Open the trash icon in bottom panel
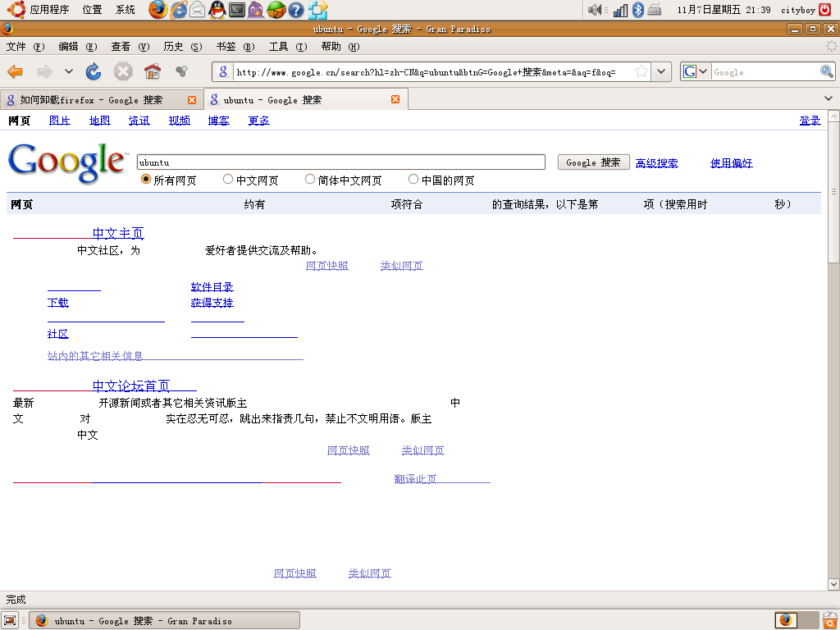Viewport: 840px width, 630px height. point(829,620)
